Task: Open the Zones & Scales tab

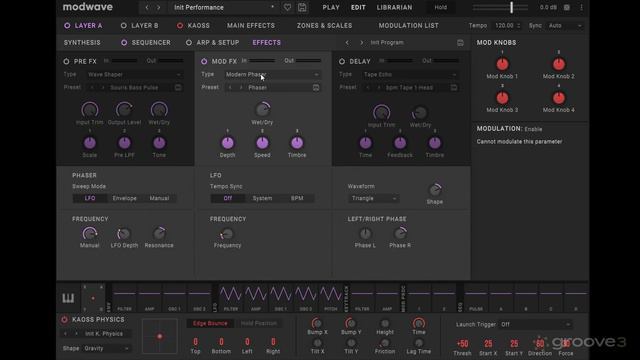Action: (324, 25)
